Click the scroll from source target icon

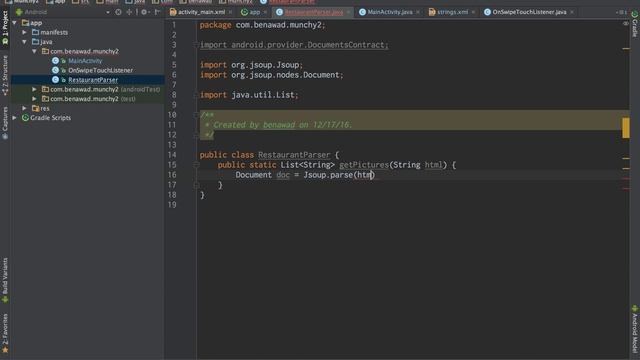118,12
